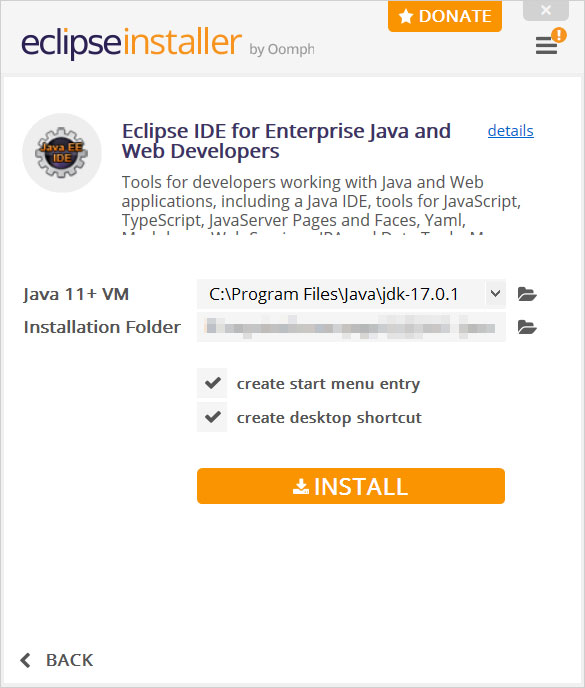Toggle create desktop shortcut checkbox
Viewport: 585px width, 688px height.
click(212, 417)
